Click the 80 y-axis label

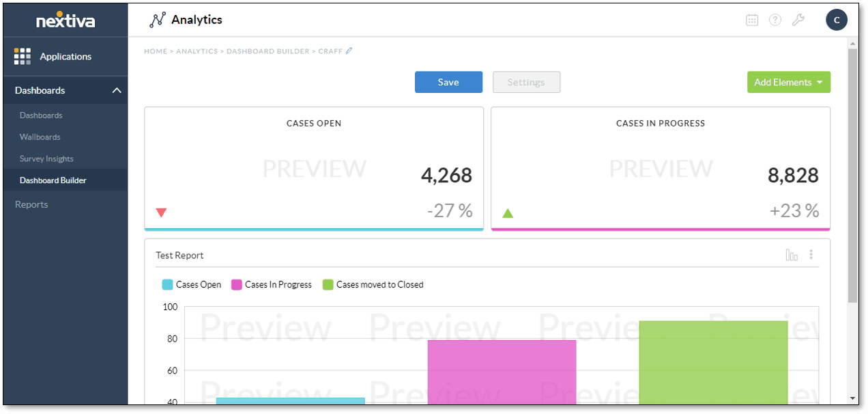pos(172,339)
